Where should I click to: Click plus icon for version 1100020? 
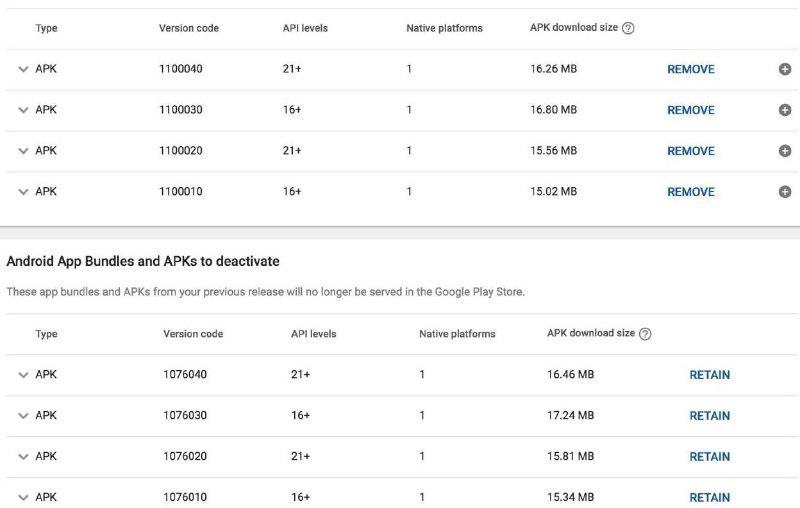(x=785, y=150)
